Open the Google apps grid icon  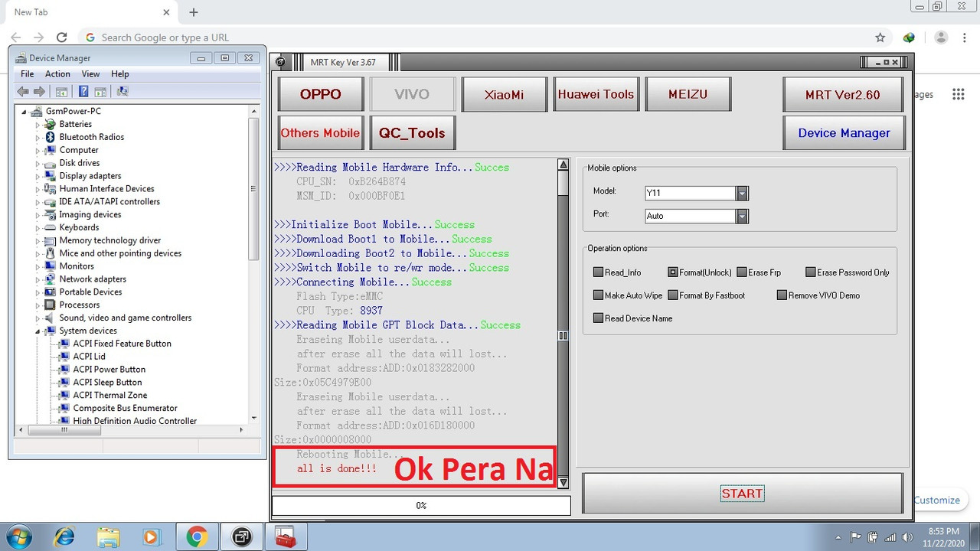pyautogui.click(x=959, y=94)
